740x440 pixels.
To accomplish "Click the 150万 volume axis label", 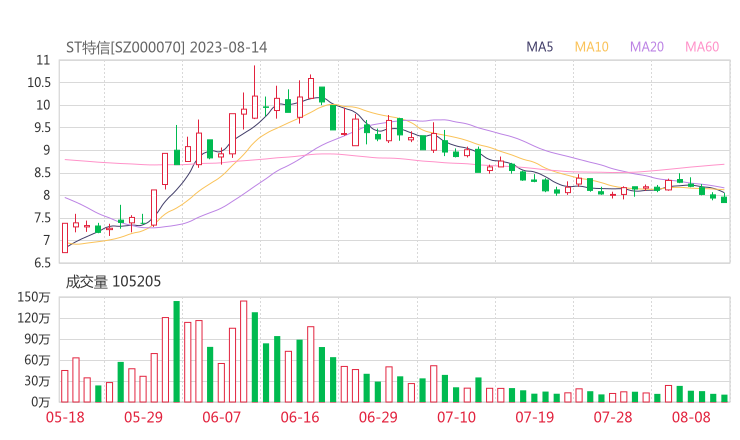I will [x=34, y=297].
